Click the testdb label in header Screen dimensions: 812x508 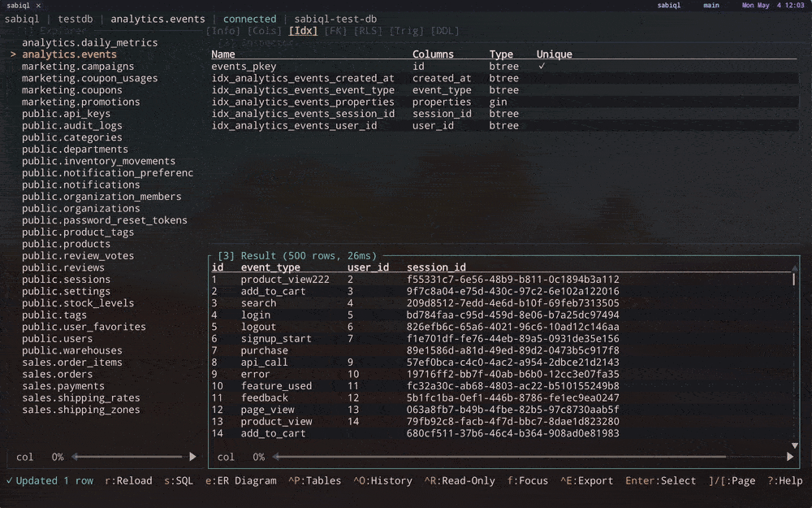point(75,19)
